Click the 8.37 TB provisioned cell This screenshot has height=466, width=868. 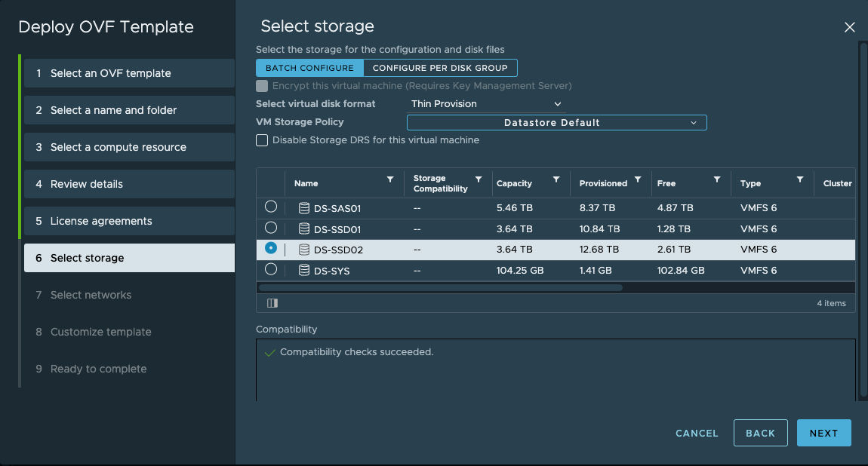point(597,208)
